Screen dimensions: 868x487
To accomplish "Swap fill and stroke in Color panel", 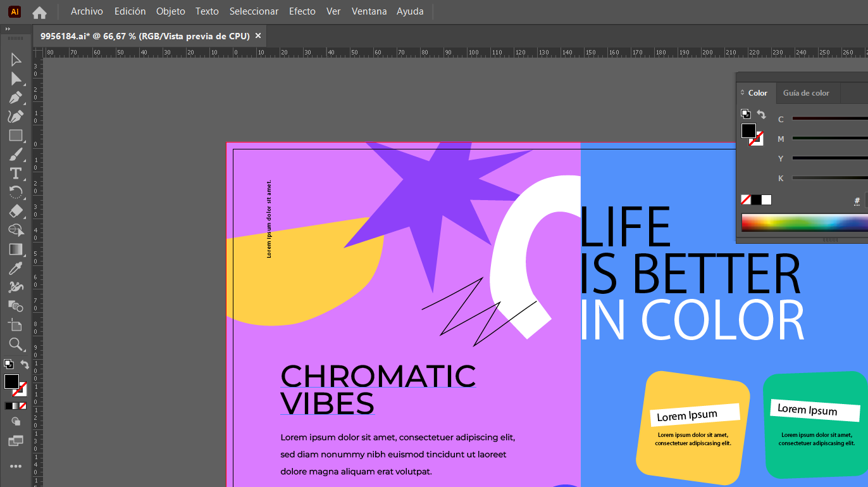I will (762, 115).
